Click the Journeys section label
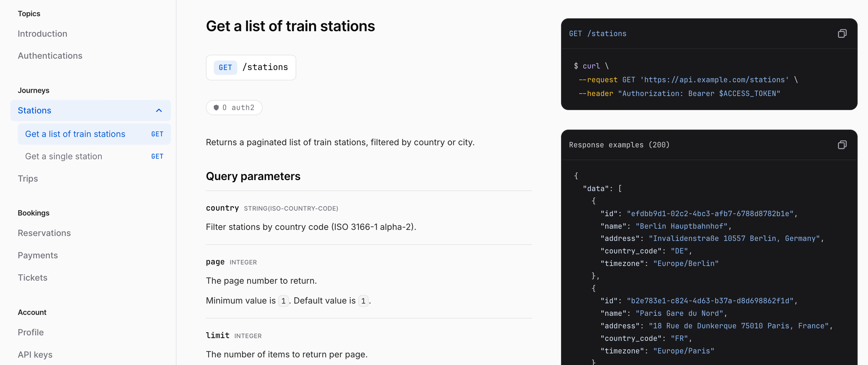The image size is (868, 365). tap(33, 90)
